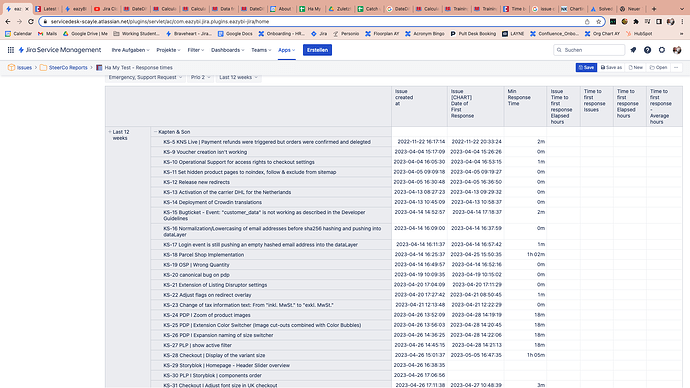Image resolution: width=690 pixels, height=388 pixels.
Task: Open the Prio 2 filter dropdown
Action: tap(201, 77)
